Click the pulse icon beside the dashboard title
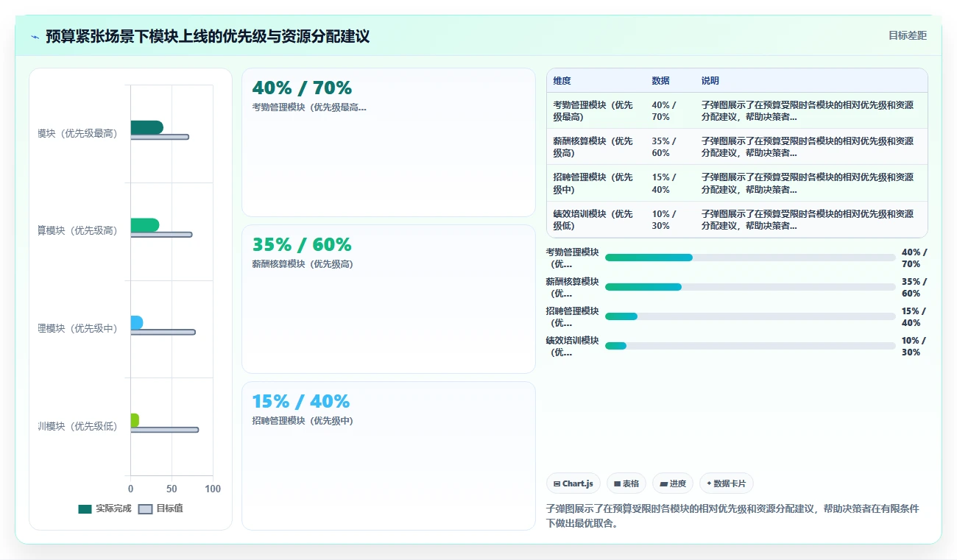Viewport: 957px width, 560px height. point(35,36)
